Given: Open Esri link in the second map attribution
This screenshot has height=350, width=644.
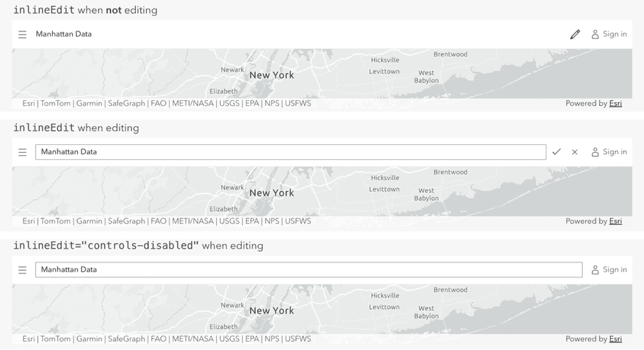Looking at the screenshot, I should 615,221.
